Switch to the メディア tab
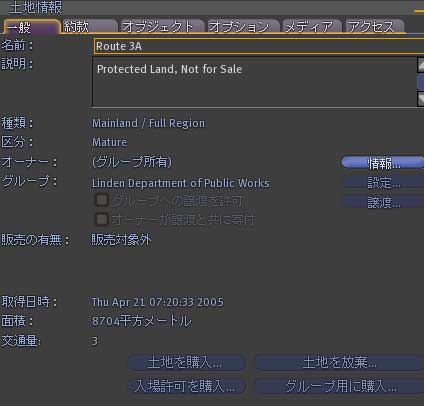Screen dimensions: 425x406 pyautogui.click(x=312, y=27)
